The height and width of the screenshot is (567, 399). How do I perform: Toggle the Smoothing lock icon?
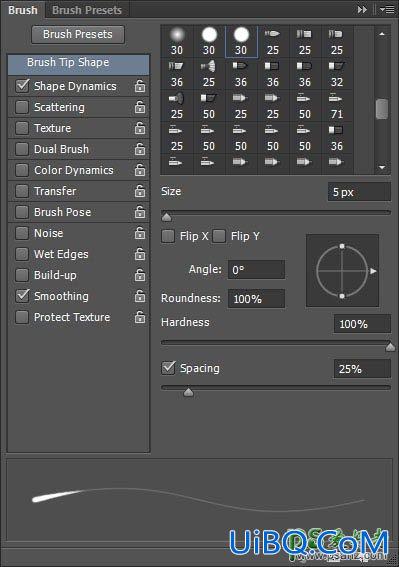click(x=140, y=296)
